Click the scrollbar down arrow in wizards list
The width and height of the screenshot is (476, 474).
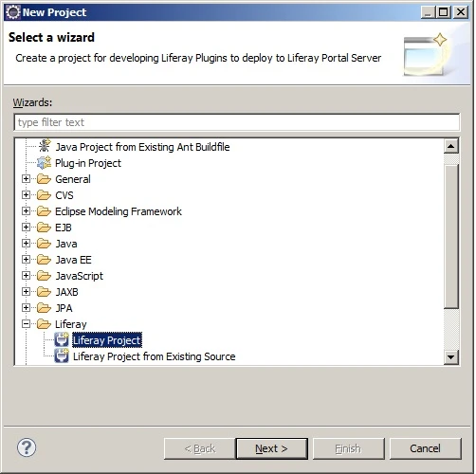pyautogui.click(x=451, y=357)
